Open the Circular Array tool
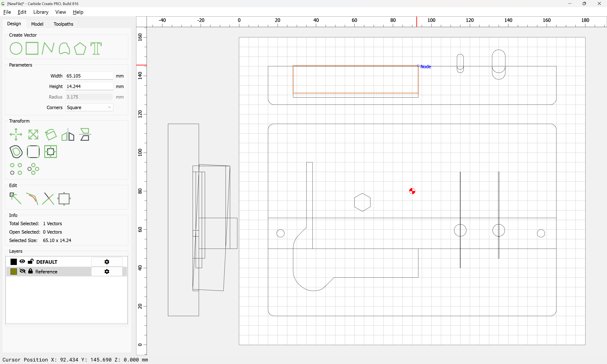The width and height of the screenshot is (607, 364). 33,169
